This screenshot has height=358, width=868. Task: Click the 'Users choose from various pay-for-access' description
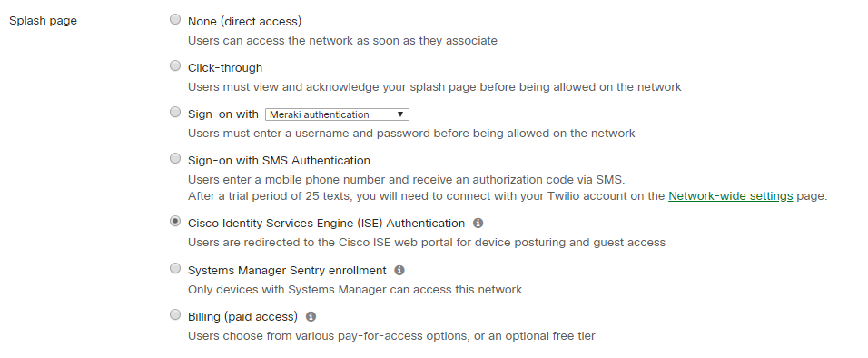coord(391,336)
